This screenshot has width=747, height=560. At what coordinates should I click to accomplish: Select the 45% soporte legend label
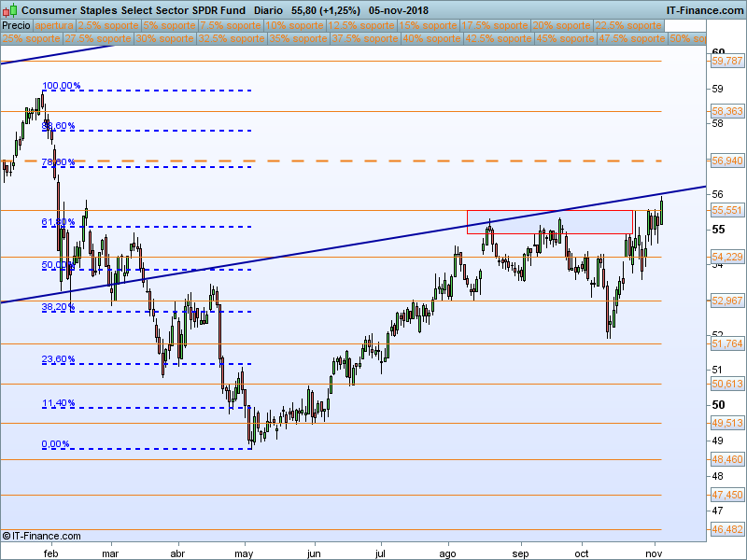[x=565, y=38]
